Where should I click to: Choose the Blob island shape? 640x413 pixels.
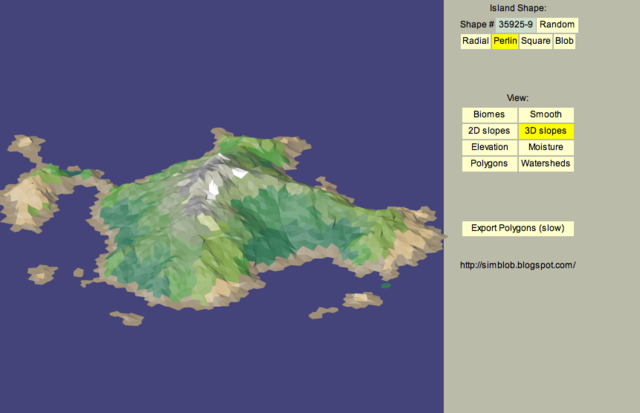(x=564, y=41)
